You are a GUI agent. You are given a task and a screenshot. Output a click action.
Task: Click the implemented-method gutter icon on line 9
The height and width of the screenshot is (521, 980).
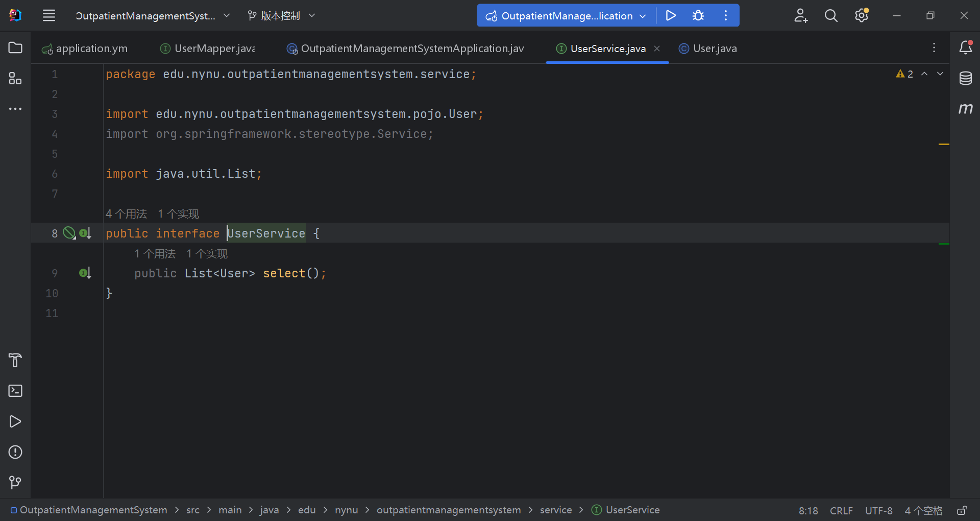coord(85,273)
